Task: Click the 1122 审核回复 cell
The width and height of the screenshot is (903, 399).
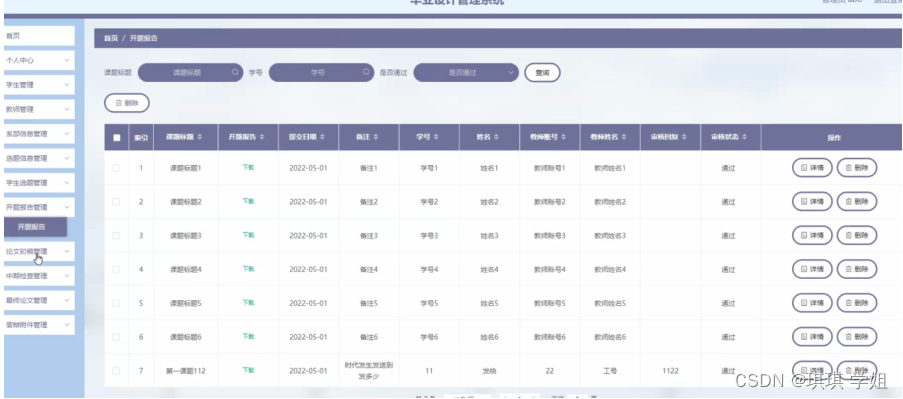Action: point(670,371)
